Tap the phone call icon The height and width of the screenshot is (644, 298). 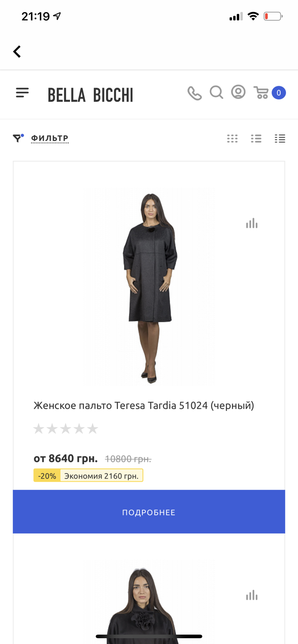point(194,93)
